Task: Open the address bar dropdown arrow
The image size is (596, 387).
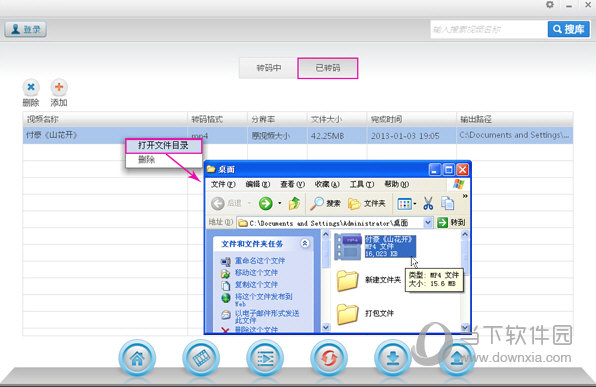Action: point(428,223)
